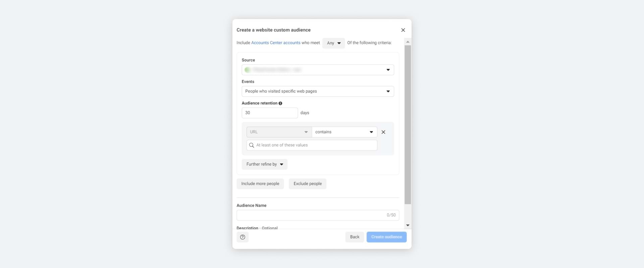Screen dimensions: 644x268
Task: Go back with the Back button
Action: [x=355, y=237]
